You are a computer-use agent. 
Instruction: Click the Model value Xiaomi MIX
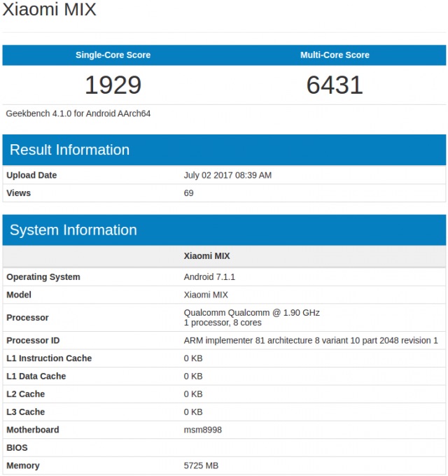pyautogui.click(x=206, y=295)
